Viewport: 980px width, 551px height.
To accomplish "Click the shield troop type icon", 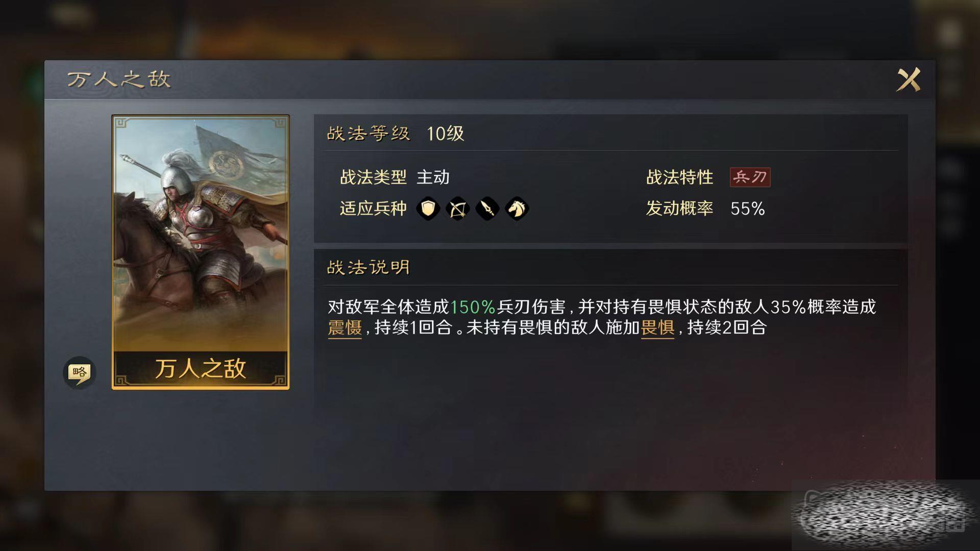I will pyautogui.click(x=428, y=209).
